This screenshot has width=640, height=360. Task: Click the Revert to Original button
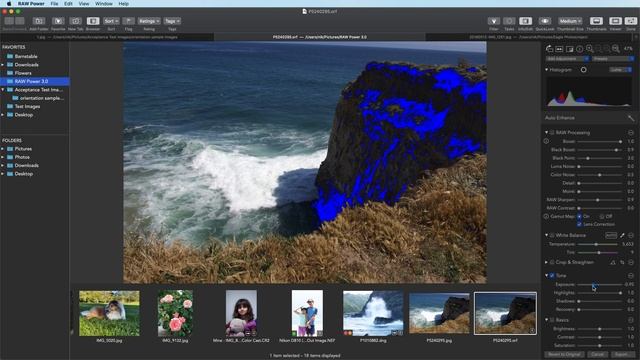[x=564, y=354]
